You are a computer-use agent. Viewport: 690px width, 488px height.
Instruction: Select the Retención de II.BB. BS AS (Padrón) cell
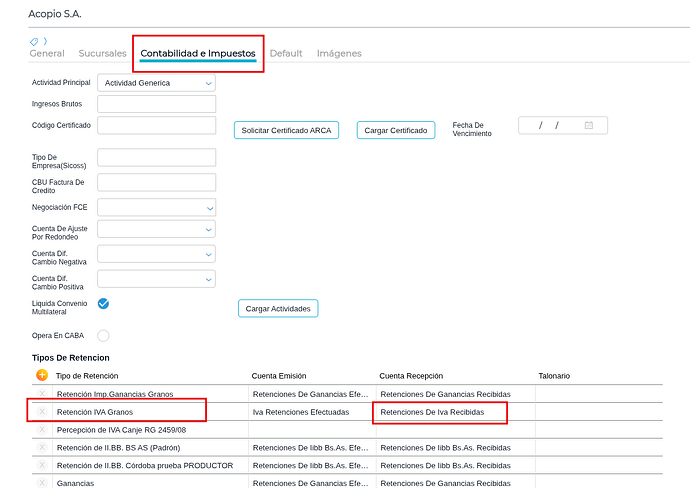(150, 448)
